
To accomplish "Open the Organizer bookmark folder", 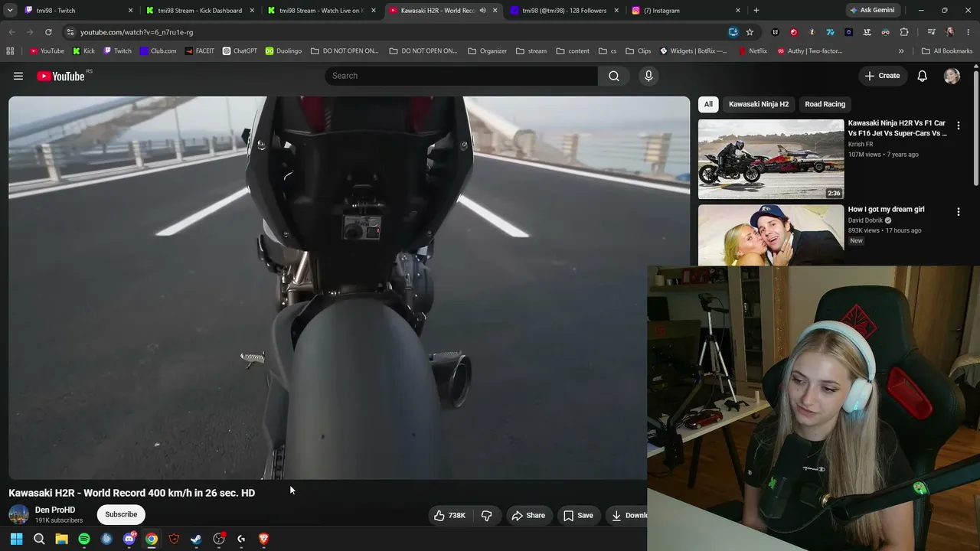I will coord(487,51).
